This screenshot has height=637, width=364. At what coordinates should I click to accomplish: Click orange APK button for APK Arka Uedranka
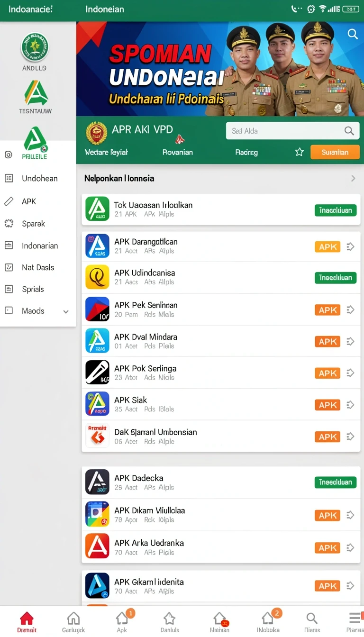(328, 548)
